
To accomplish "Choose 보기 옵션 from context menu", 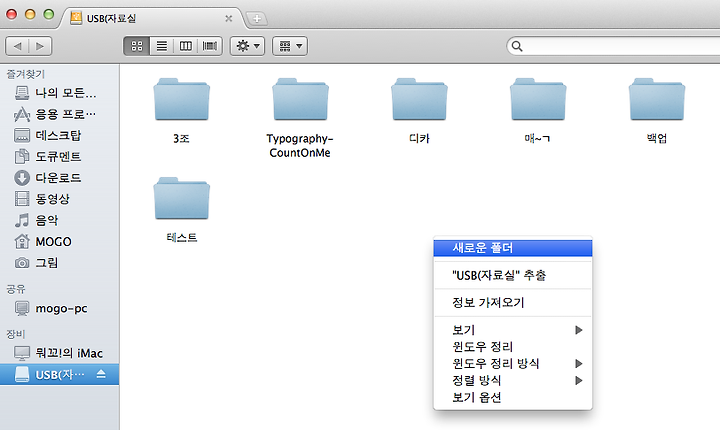I will point(513,397).
